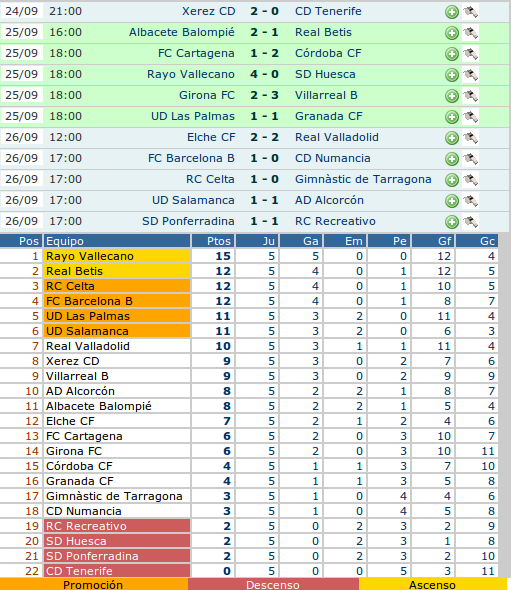Viewport: 511px width, 590px height.
Task: Click whistle icon for Elche CF match
Action: [x=470, y=138]
